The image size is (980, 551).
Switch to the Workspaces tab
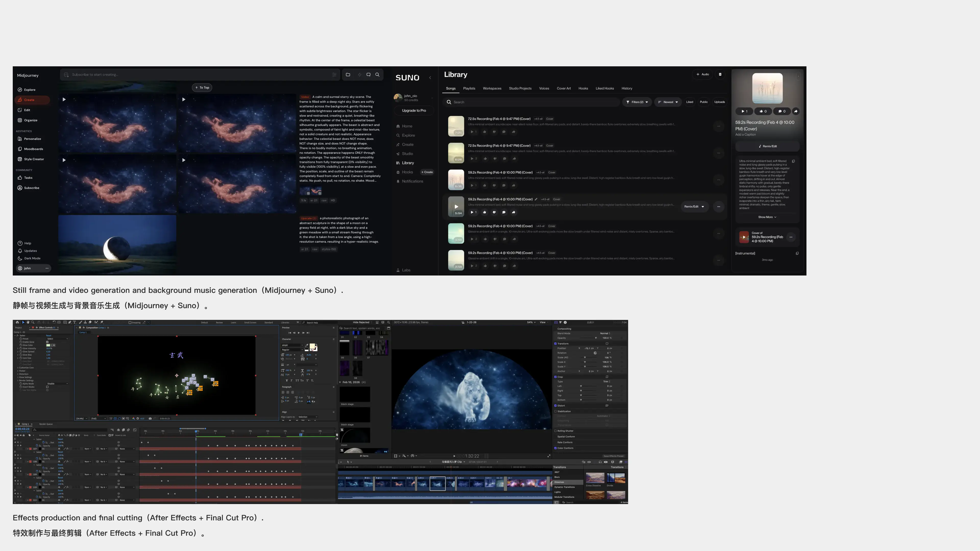click(x=492, y=89)
